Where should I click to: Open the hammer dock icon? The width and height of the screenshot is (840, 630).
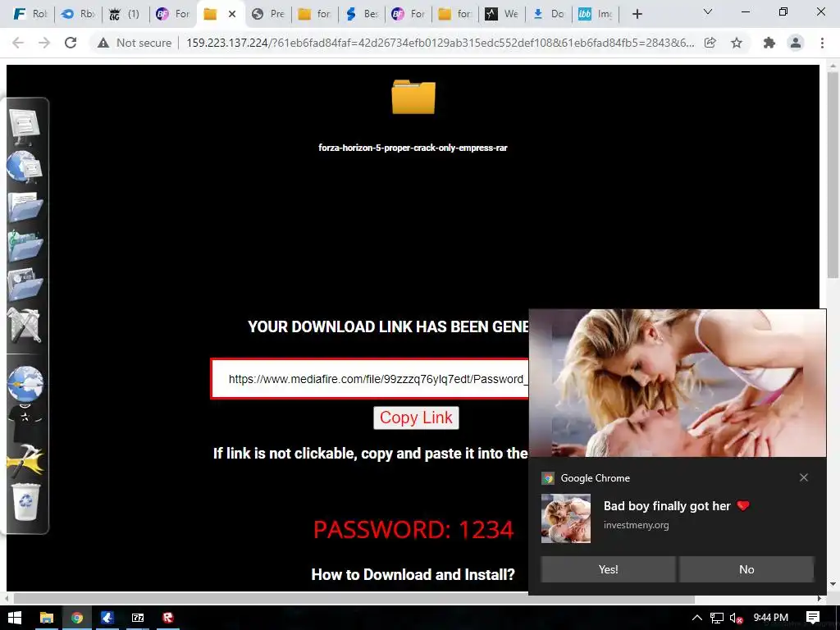tap(25, 461)
